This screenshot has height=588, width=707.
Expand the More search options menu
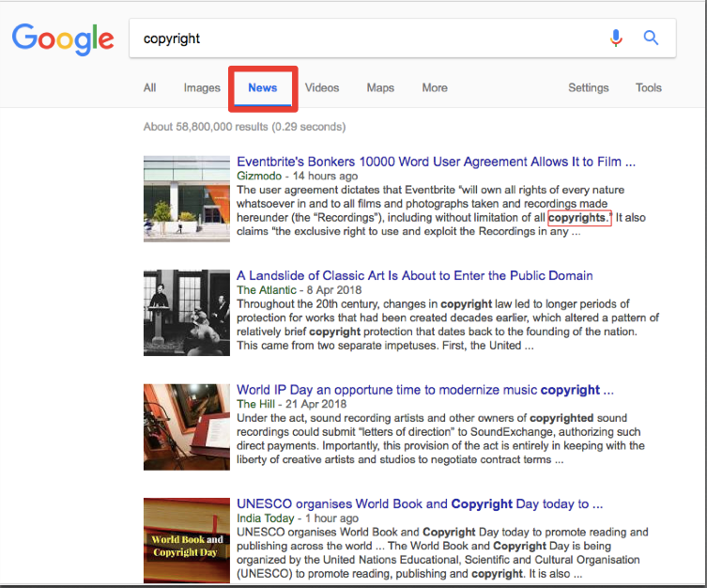point(435,88)
